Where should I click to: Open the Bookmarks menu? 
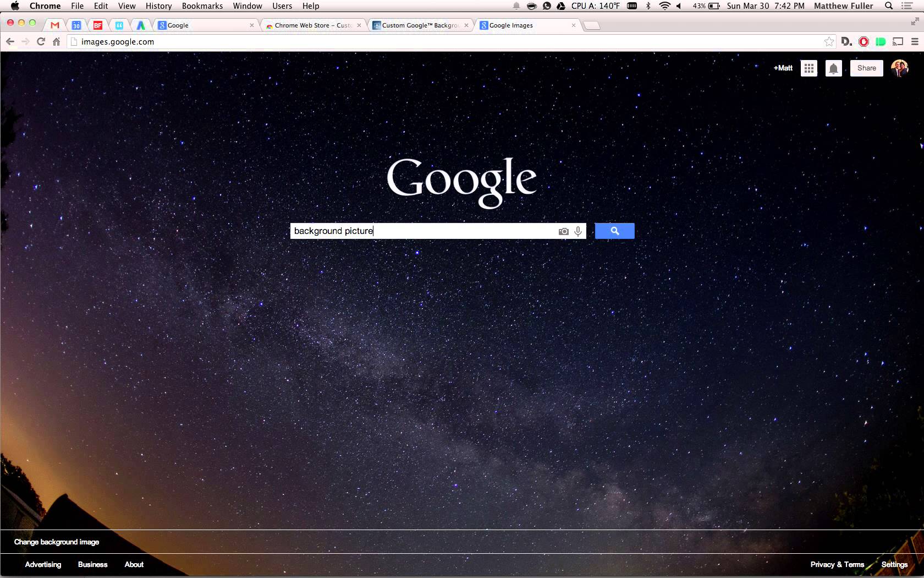pos(202,6)
